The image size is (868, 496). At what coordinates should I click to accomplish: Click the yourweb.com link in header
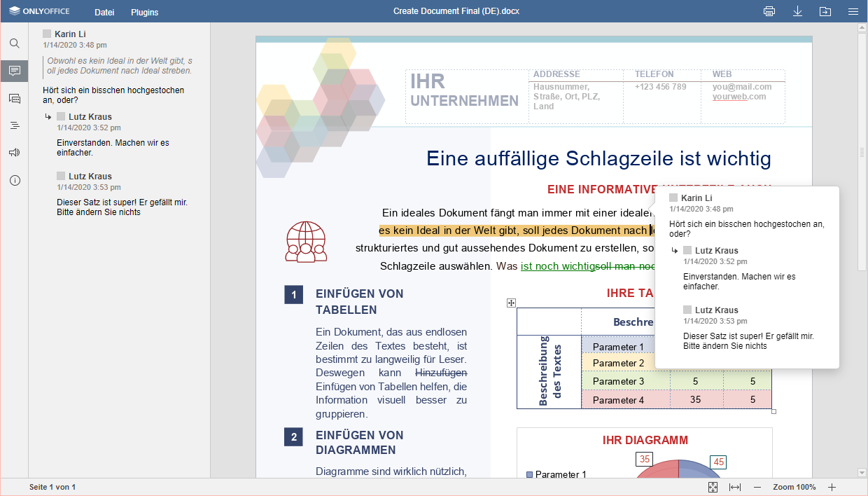pyautogui.click(x=739, y=97)
